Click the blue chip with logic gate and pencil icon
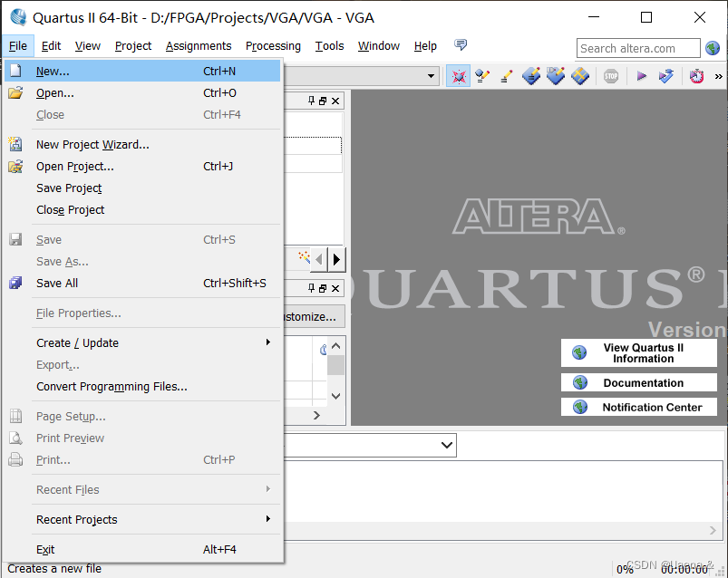 pyautogui.click(x=555, y=76)
